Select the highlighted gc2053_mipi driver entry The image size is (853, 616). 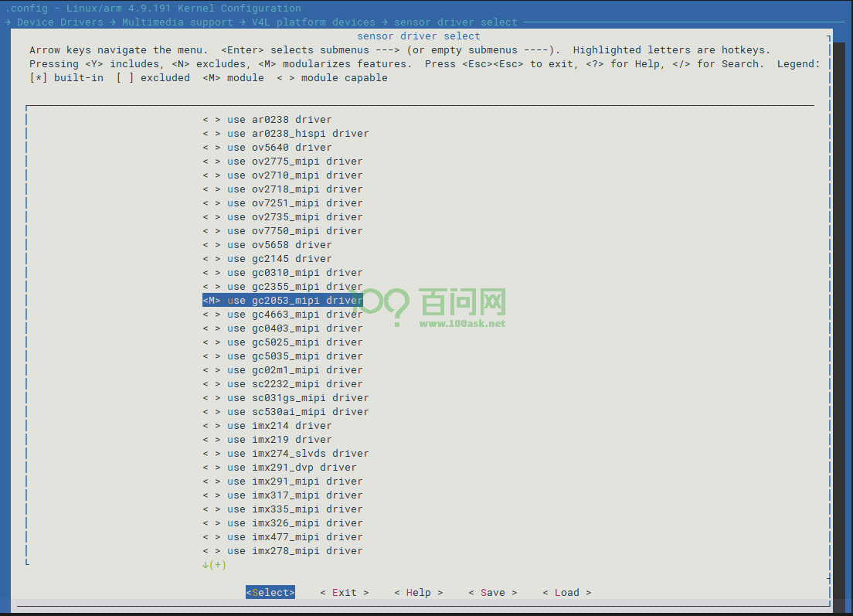(282, 301)
